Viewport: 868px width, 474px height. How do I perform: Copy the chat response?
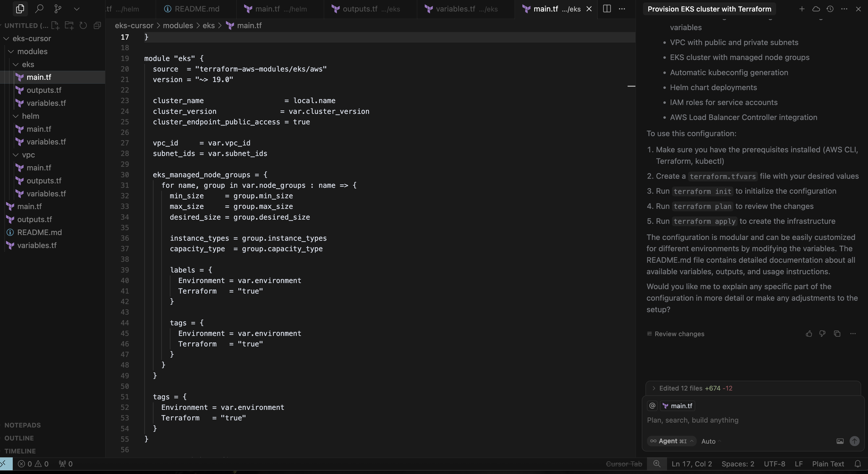tap(837, 334)
